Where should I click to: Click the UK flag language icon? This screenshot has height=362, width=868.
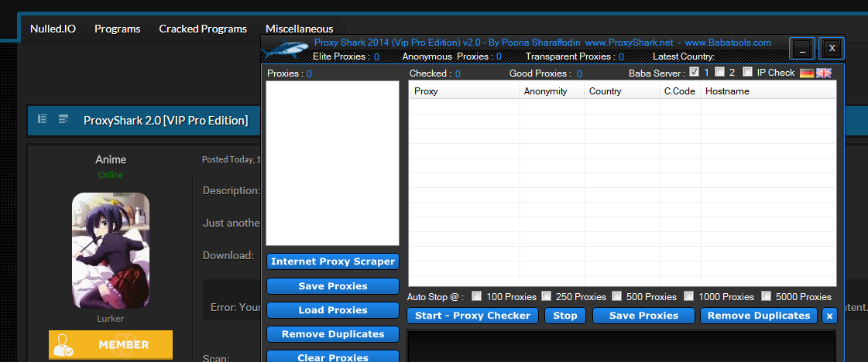[x=824, y=73]
